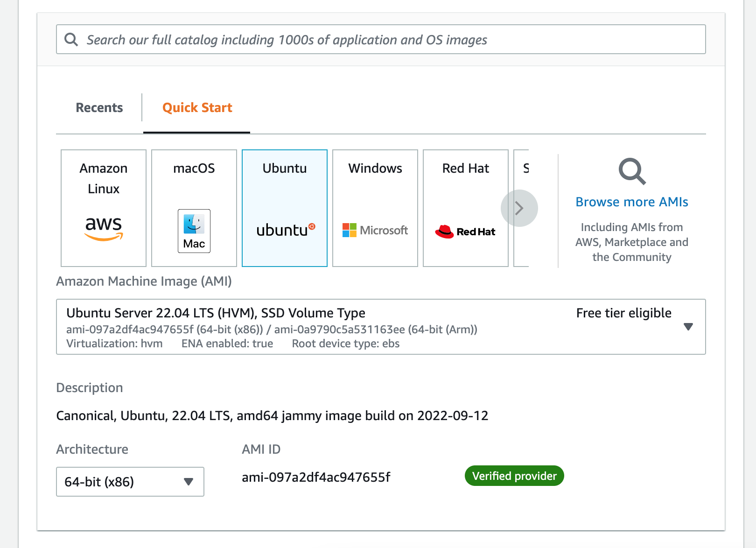This screenshot has height=548, width=756.
Task: Click the Root device type: ebs text
Action: pos(346,344)
